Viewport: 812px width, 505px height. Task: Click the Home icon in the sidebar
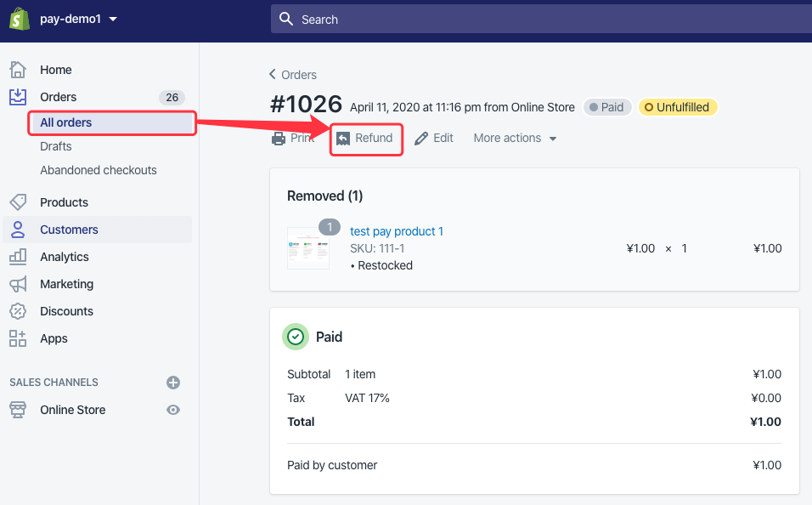click(x=17, y=69)
